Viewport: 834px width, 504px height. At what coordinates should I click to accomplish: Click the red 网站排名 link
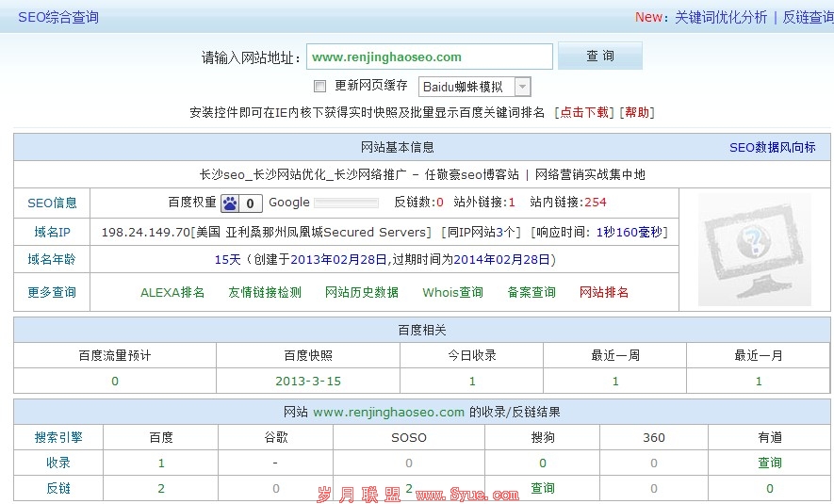pyautogui.click(x=604, y=292)
